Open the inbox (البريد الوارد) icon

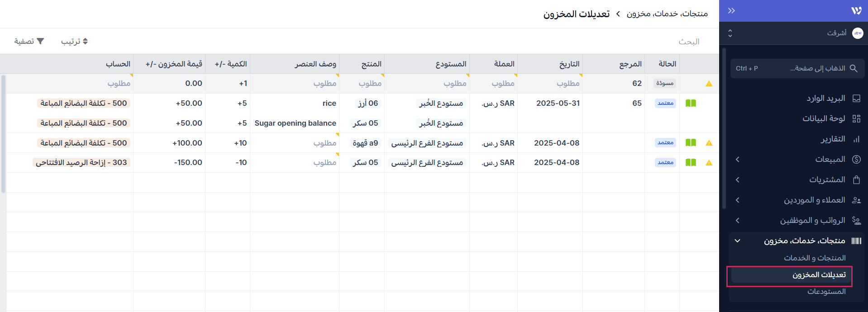856,99
